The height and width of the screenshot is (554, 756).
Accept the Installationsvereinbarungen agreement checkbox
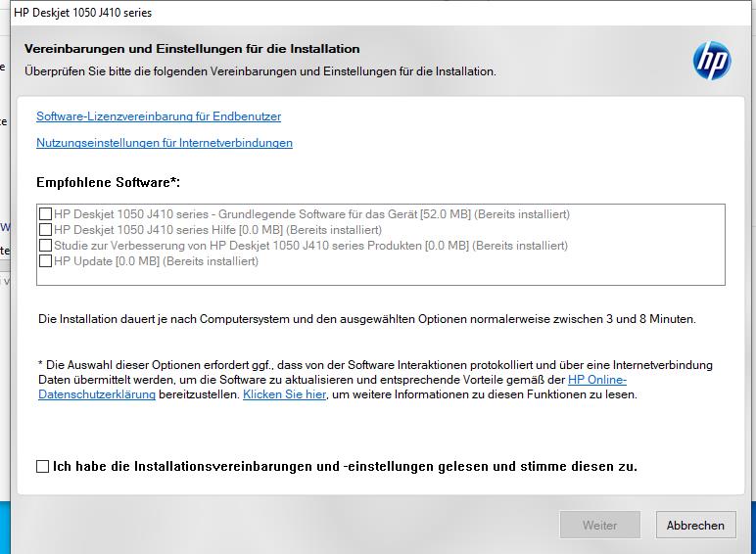[x=42, y=466]
